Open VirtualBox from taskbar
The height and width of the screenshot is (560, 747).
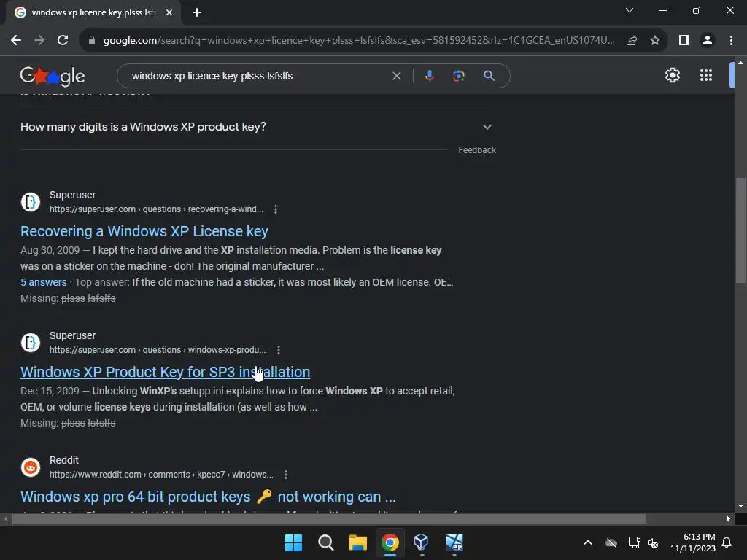click(422, 542)
